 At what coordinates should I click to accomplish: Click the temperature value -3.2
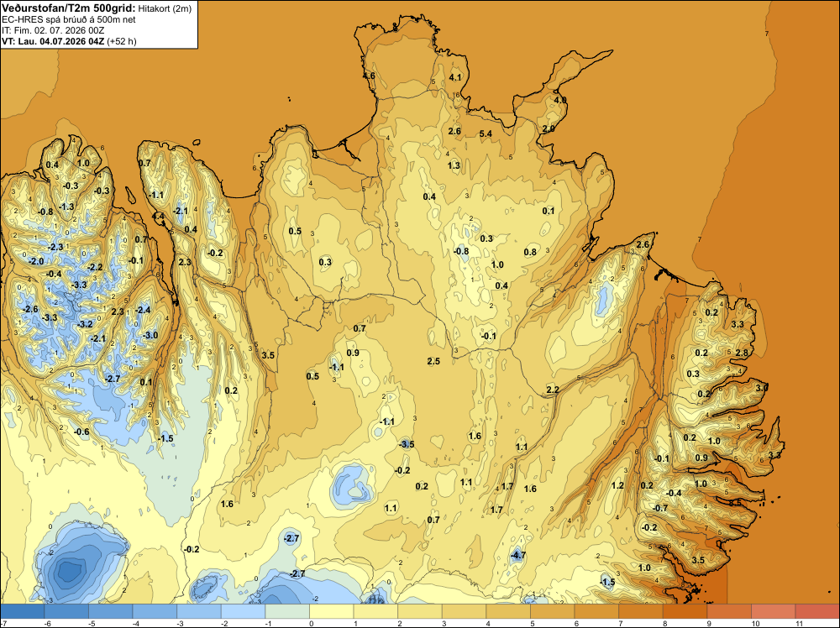tap(85, 324)
